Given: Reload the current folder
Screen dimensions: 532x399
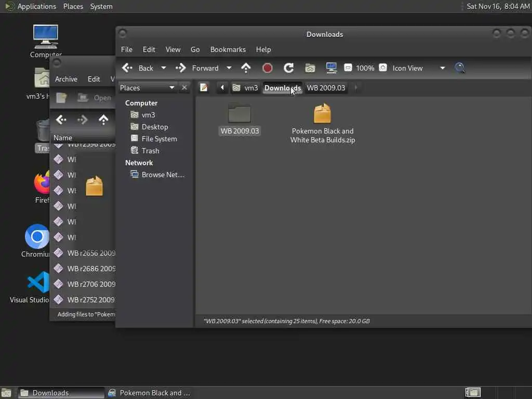Looking at the screenshot, I should pos(288,68).
